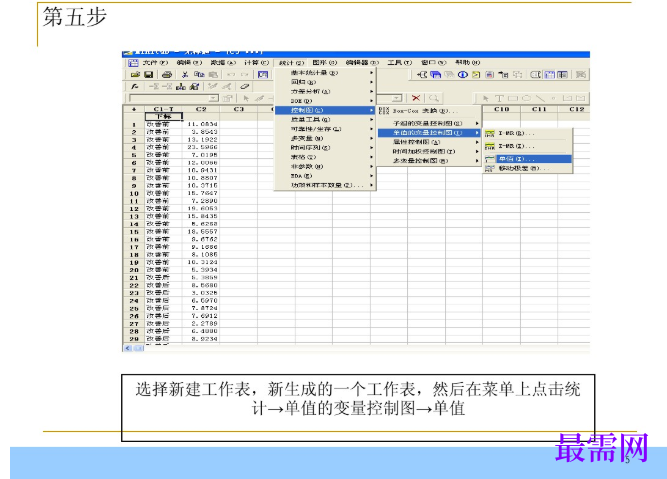Click the blue window-stack icon in right toolbar

click(x=435, y=74)
